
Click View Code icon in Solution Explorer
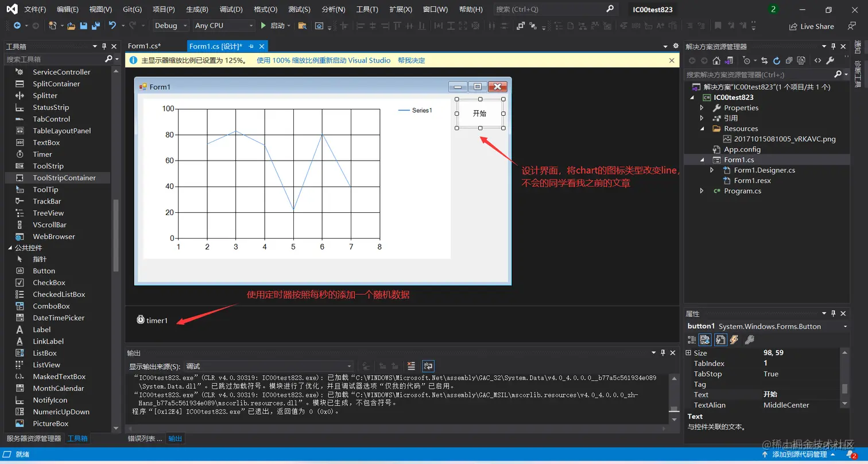[x=817, y=60]
